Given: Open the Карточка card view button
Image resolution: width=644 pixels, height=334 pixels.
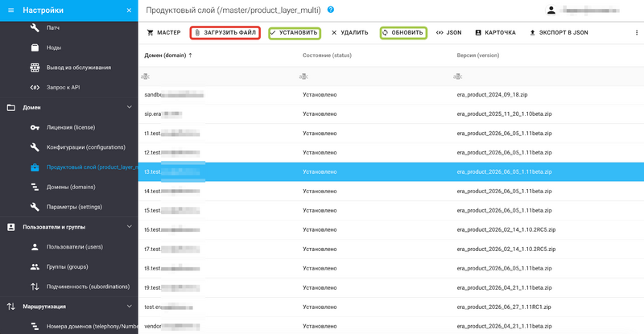Looking at the screenshot, I should pyautogui.click(x=495, y=33).
